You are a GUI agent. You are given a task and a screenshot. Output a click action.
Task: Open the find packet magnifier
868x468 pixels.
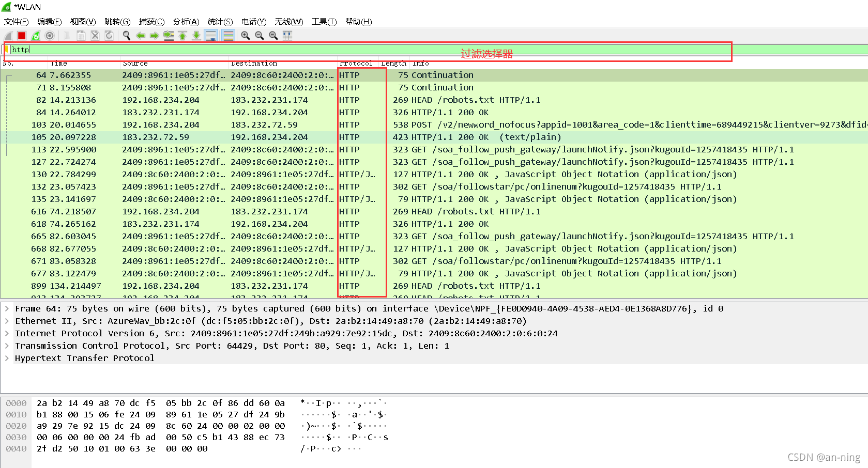coord(127,36)
